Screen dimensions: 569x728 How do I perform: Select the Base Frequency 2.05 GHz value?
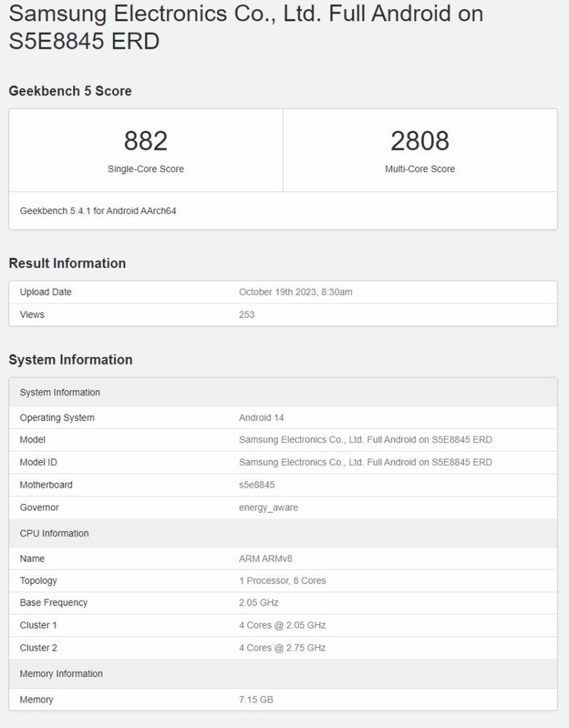(259, 602)
